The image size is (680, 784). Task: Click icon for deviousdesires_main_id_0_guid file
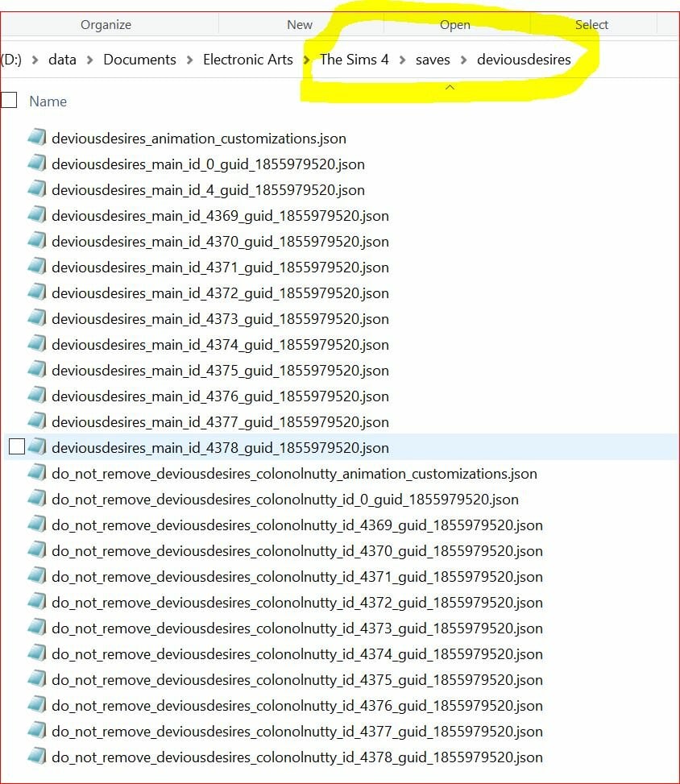coord(37,163)
